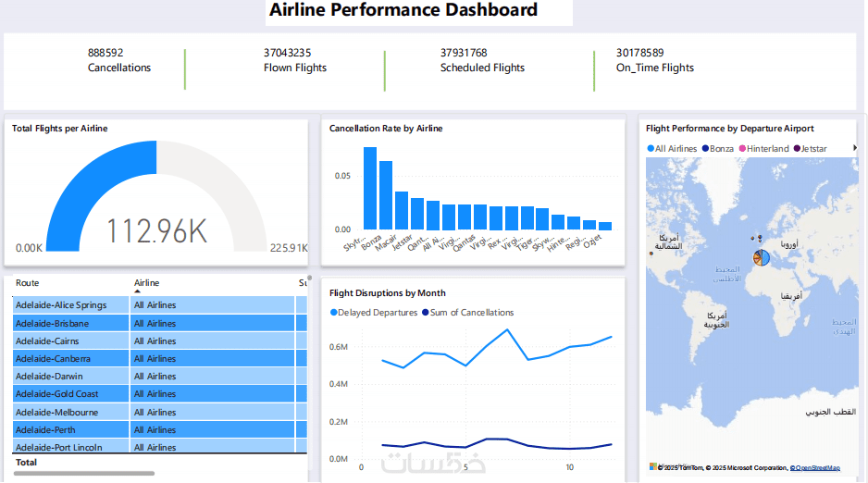Viewport: 868px width, 483px height.
Task: Click the Sum of Cancellations legend entry
Action: pyautogui.click(x=467, y=313)
